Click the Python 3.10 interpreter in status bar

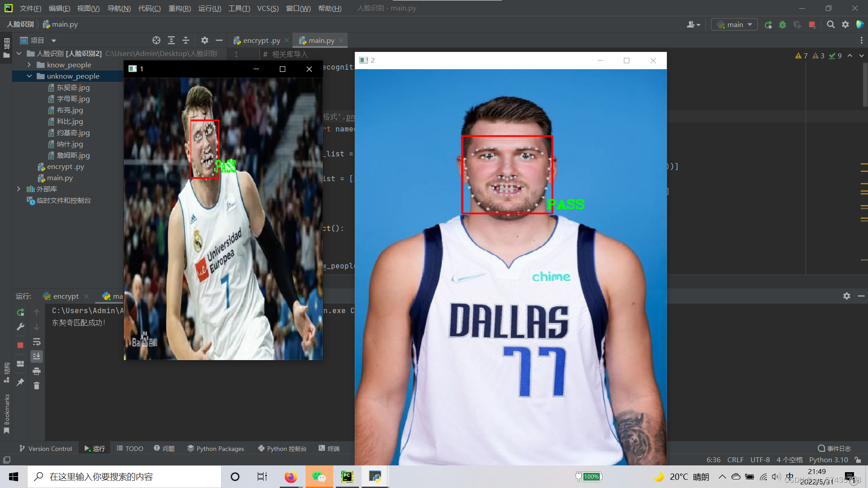828,460
